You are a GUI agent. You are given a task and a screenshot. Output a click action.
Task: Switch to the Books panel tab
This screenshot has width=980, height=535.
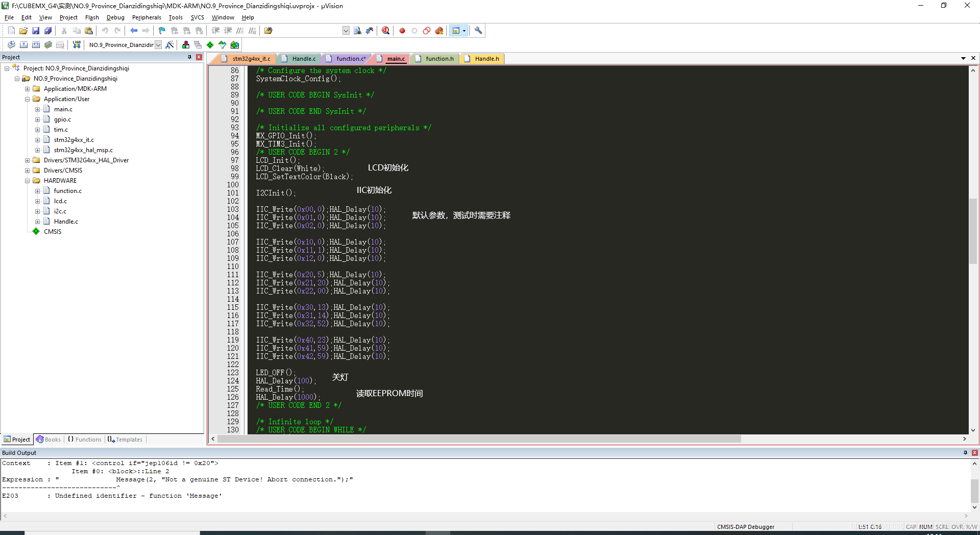pyautogui.click(x=48, y=440)
